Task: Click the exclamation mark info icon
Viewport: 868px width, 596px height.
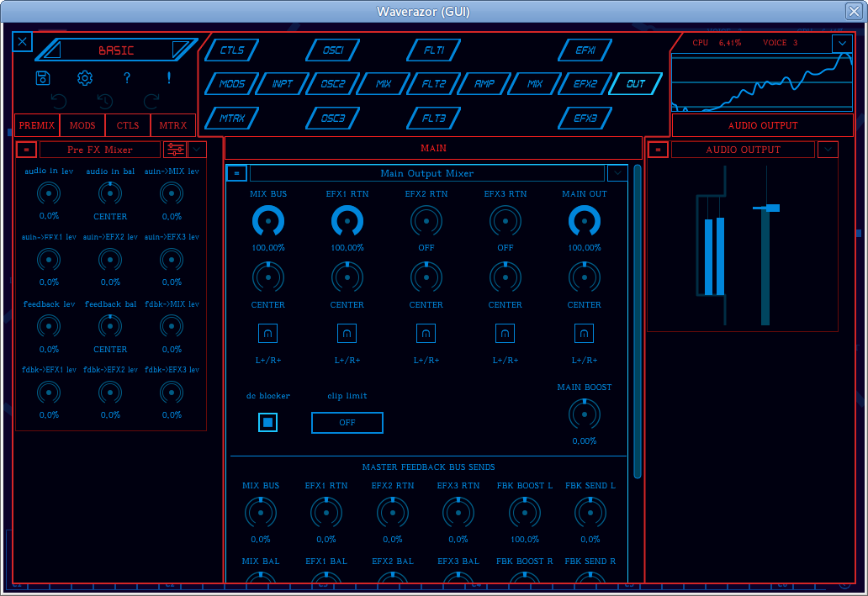Action: (x=169, y=78)
